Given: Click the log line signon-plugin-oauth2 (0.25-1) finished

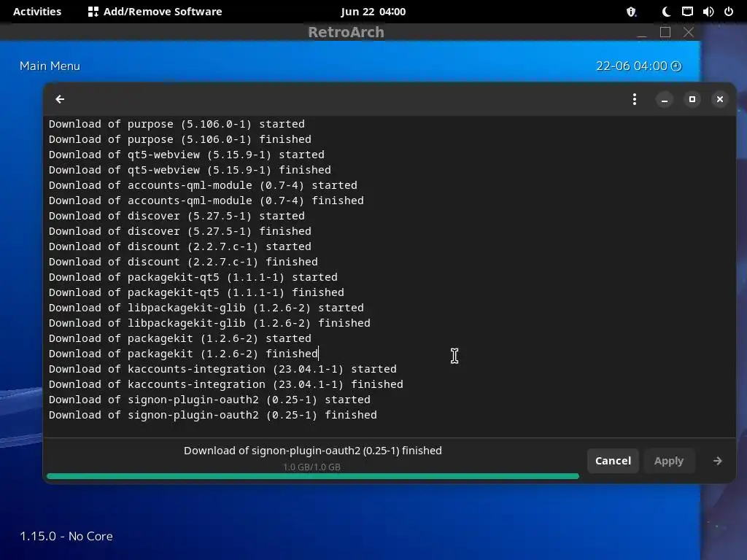Looking at the screenshot, I should coord(213,414).
